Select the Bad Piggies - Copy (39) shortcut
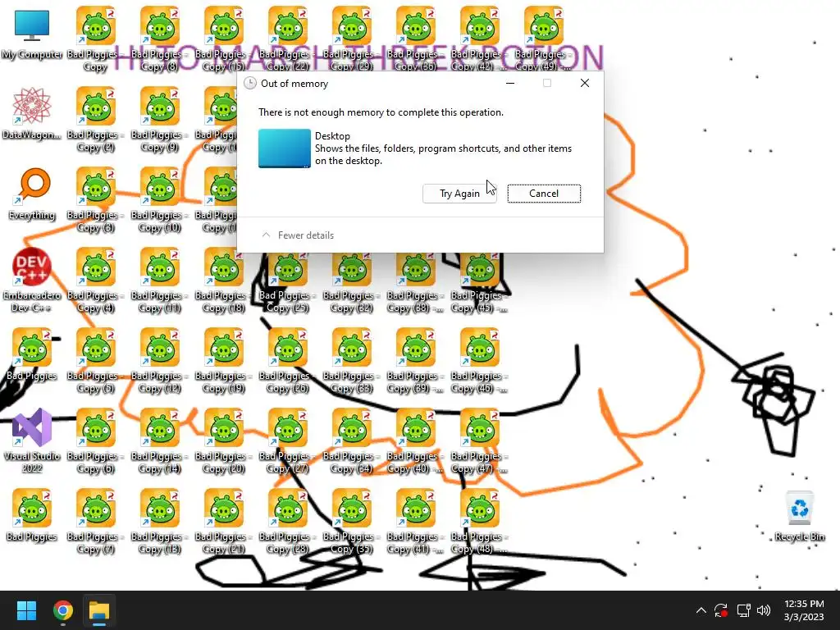Image resolution: width=840 pixels, height=630 pixels. 415,360
